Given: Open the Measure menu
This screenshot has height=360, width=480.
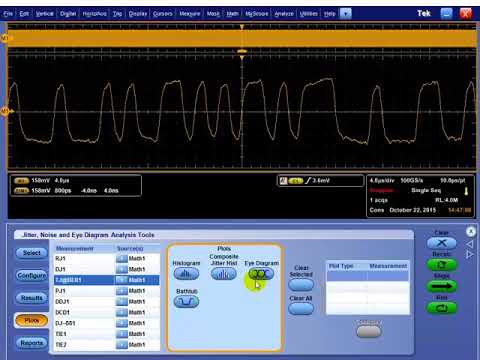Looking at the screenshot, I should pyautogui.click(x=190, y=14).
